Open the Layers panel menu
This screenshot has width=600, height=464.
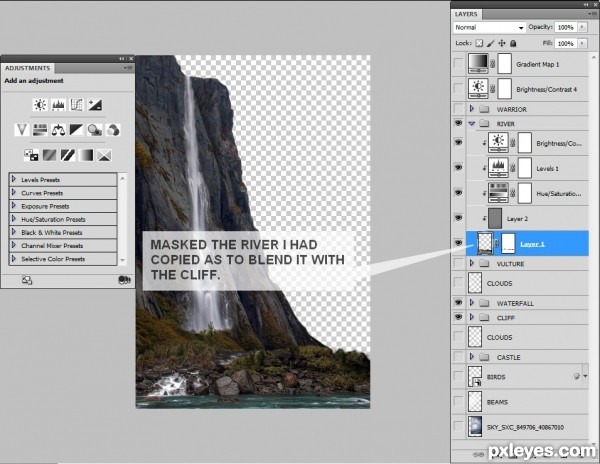coord(592,14)
